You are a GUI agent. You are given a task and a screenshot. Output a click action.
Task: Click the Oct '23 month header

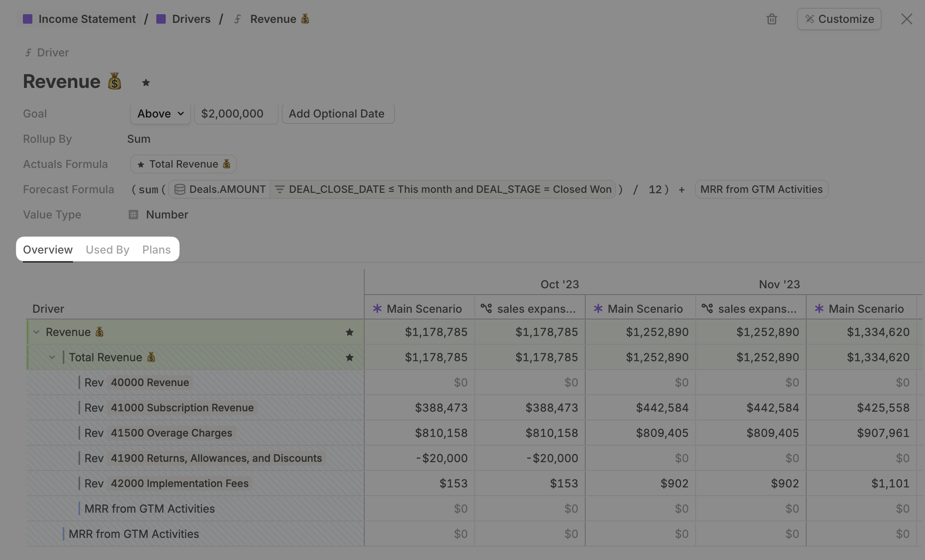click(560, 284)
